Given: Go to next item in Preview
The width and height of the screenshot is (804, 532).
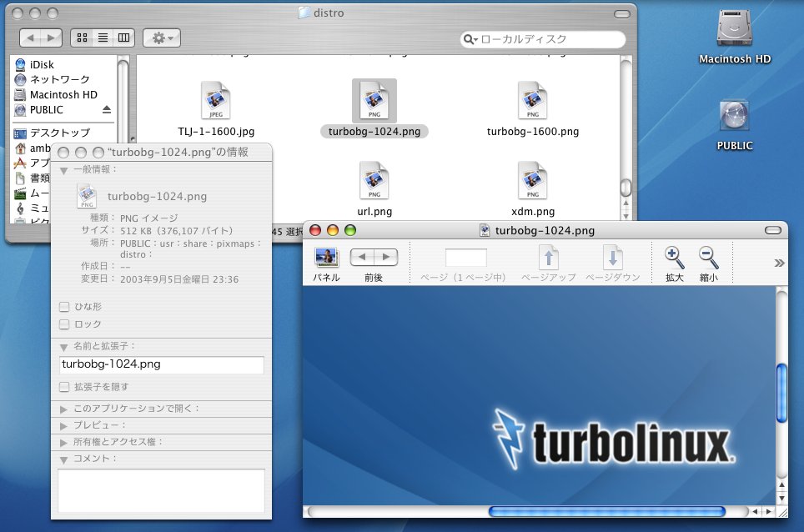Looking at the screenshot, I should click(386, 257).
